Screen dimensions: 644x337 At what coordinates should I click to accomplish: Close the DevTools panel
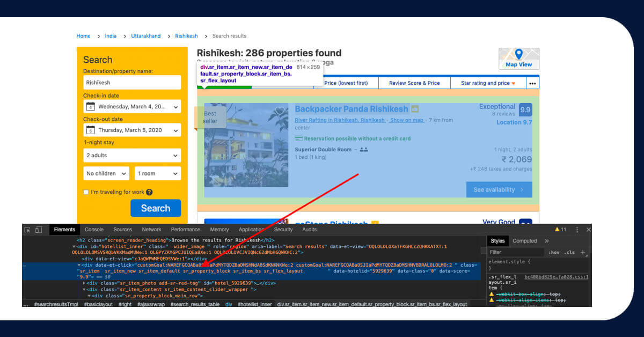coord(589,230)
